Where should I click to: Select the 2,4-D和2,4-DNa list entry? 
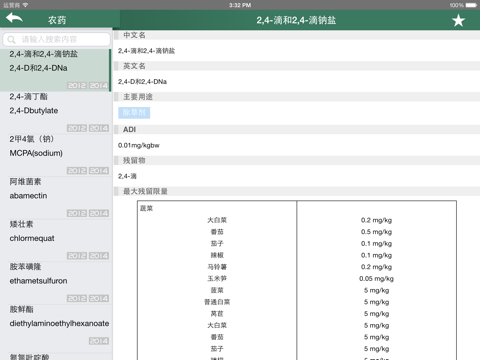point(55,70)
